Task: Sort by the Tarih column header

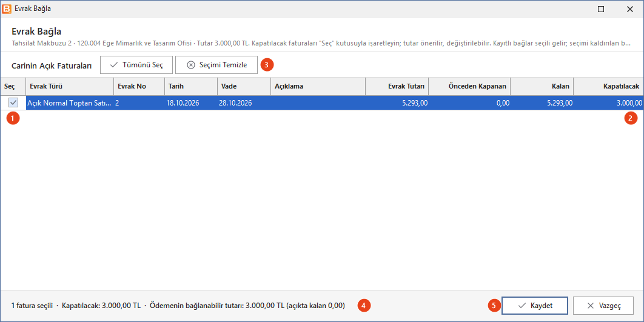Action: (x=191, y=86)
